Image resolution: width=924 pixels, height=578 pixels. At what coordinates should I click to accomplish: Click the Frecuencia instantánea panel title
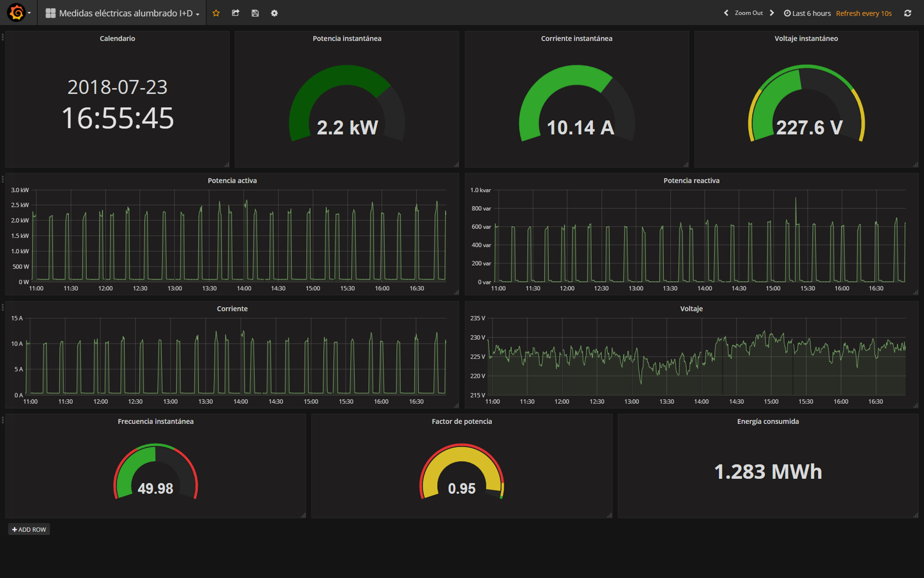(156, 421)
